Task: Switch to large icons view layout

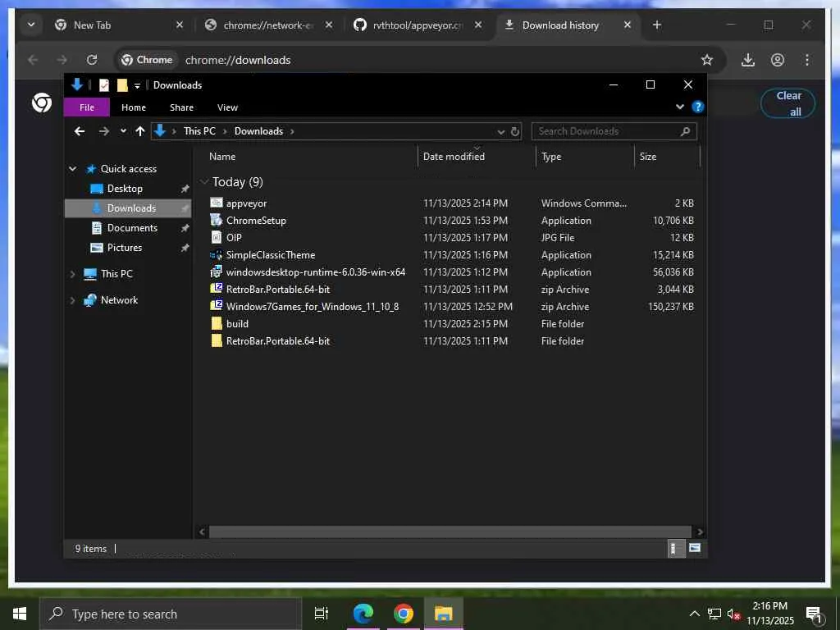Action: (x=694, y=548)
